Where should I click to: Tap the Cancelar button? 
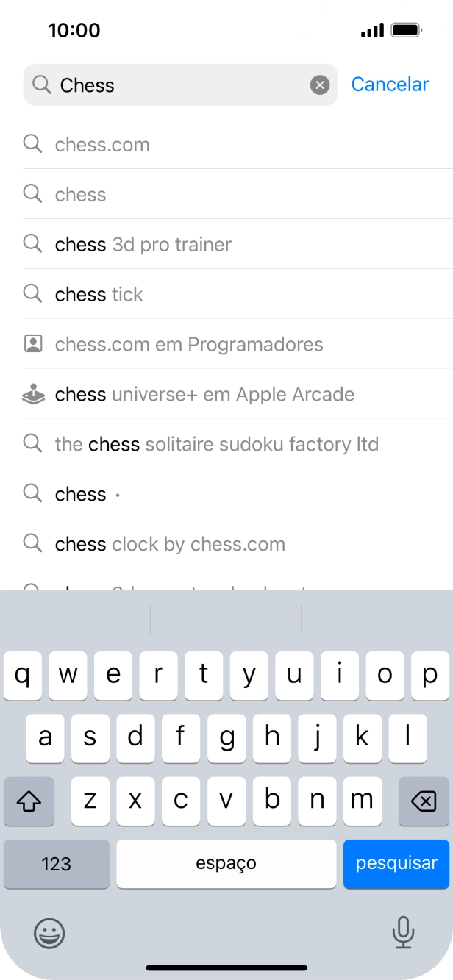[x=390, y=85]
